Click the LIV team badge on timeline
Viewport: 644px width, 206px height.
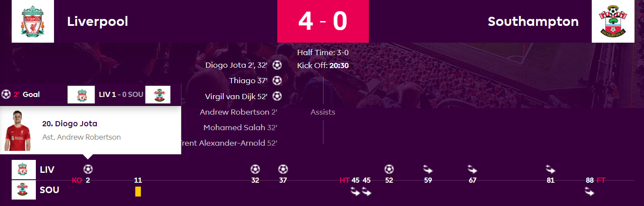click(x=24, y=169)
